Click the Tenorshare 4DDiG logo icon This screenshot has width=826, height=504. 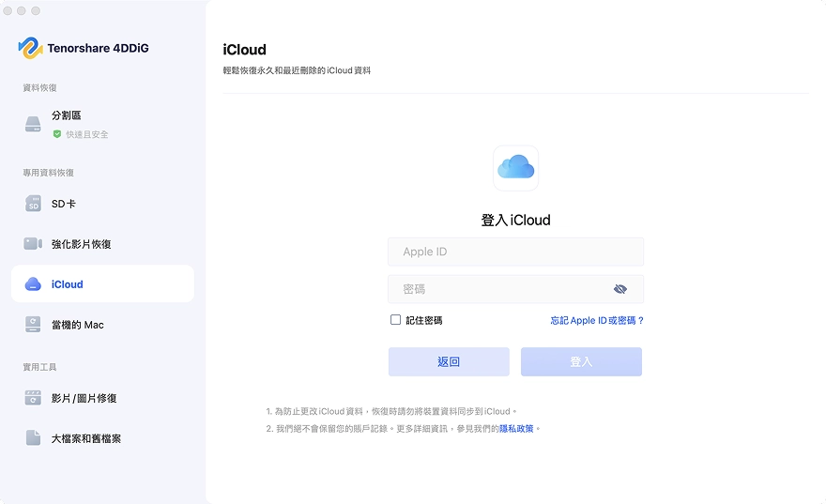click(x=31, y=48)
